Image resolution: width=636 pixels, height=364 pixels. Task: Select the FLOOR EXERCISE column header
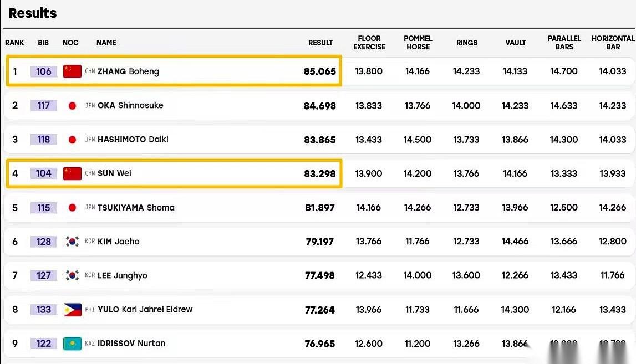tap(369, 43)
